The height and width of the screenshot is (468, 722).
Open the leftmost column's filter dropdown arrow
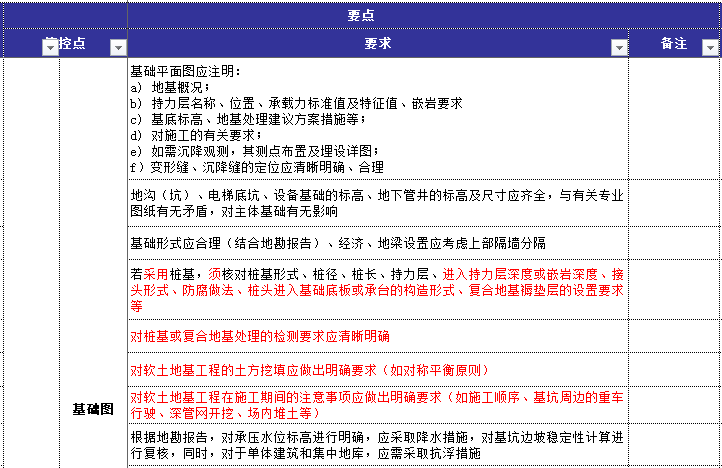click(x=49, y=47)
